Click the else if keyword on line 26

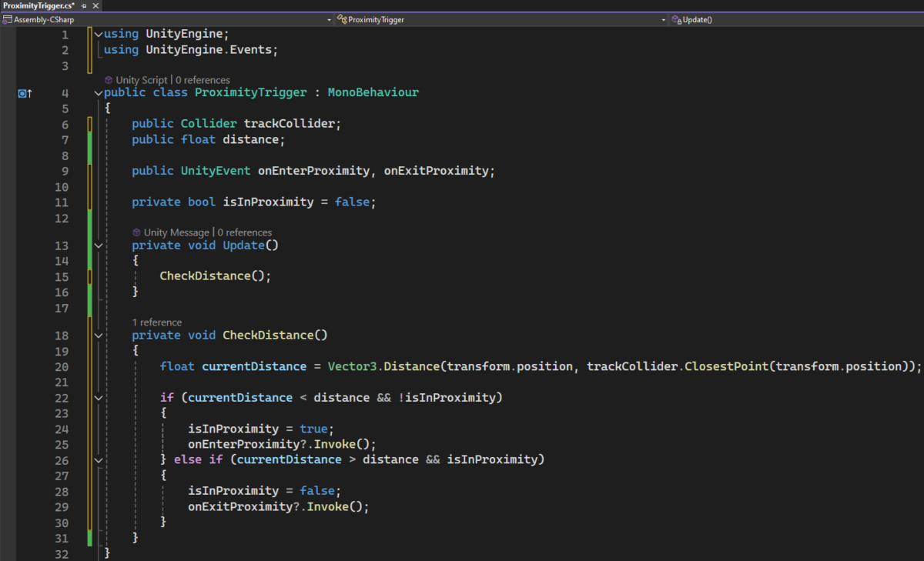click(198, 459)
